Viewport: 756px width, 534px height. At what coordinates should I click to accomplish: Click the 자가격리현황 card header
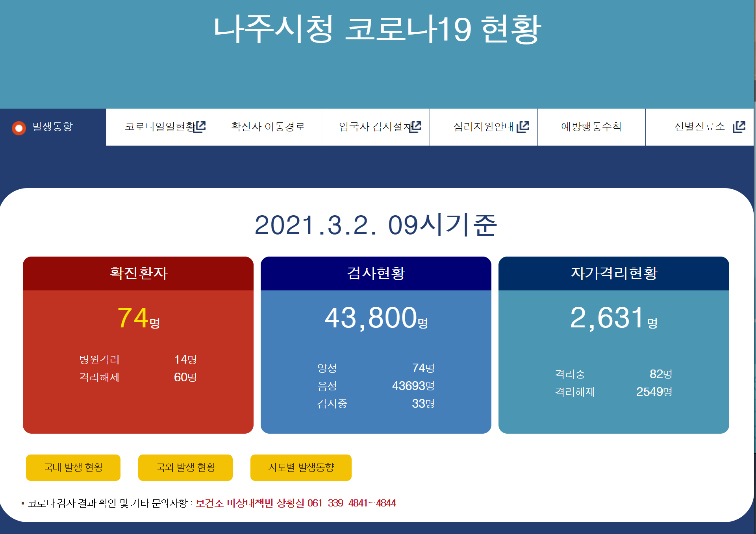(613, 273)
